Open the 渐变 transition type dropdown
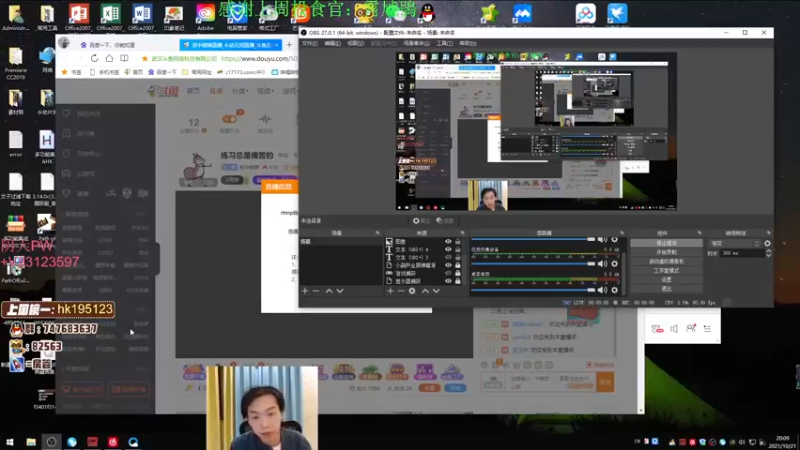 [x=735, y=243]
